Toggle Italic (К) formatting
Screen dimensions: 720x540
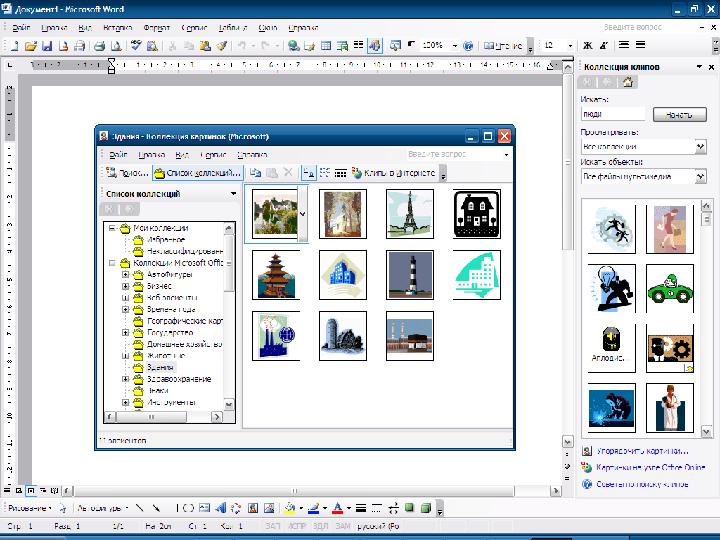click(x=604, y=45)
